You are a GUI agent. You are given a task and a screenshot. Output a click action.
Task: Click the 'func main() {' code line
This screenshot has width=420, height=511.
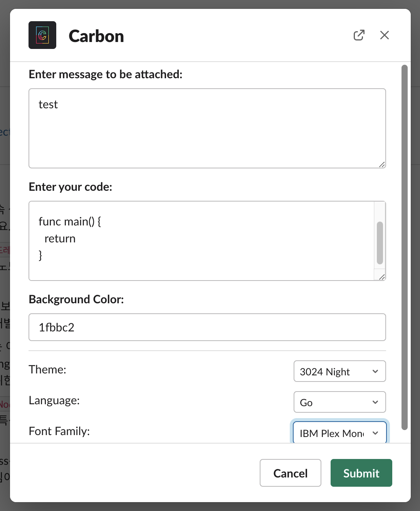[70, 222]
